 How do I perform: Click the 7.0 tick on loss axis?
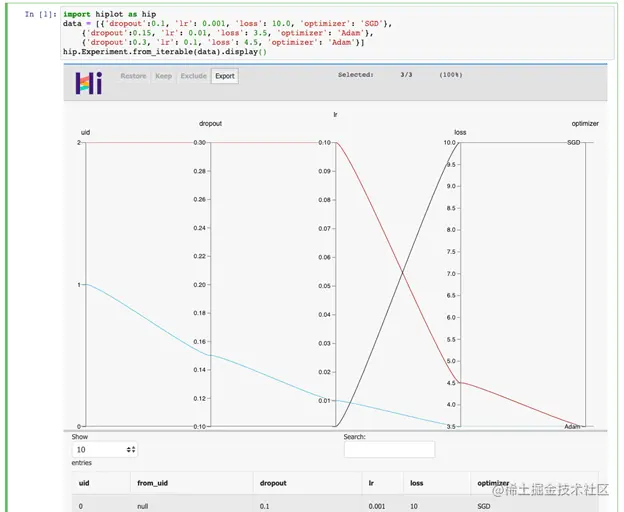point(451,274)
